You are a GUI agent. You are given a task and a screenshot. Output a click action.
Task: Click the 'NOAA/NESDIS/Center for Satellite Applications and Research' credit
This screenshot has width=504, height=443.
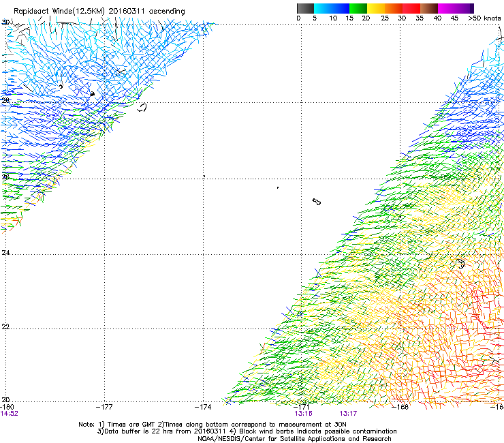[x=294, y=439]
